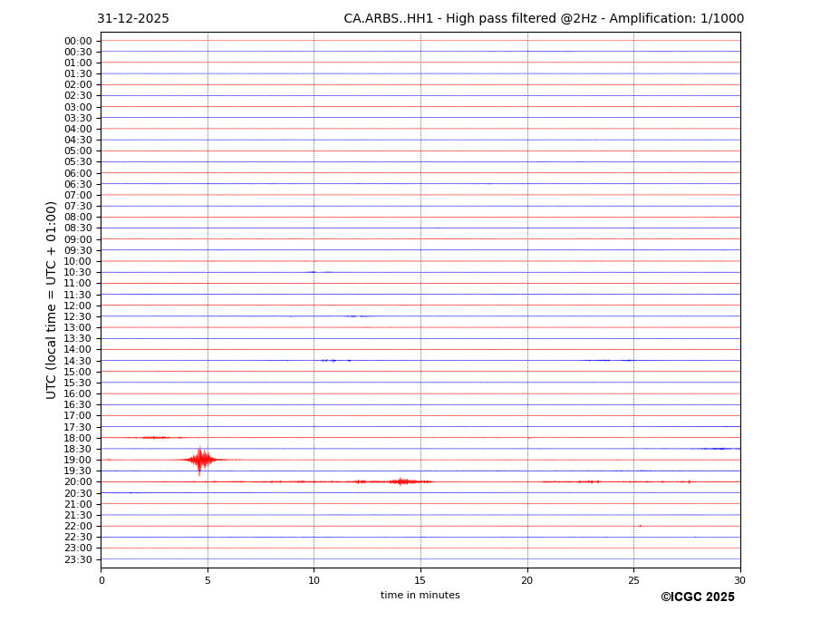
Task: Click the 15 tick label on the x-axis
Action: (x=420, y=580)
